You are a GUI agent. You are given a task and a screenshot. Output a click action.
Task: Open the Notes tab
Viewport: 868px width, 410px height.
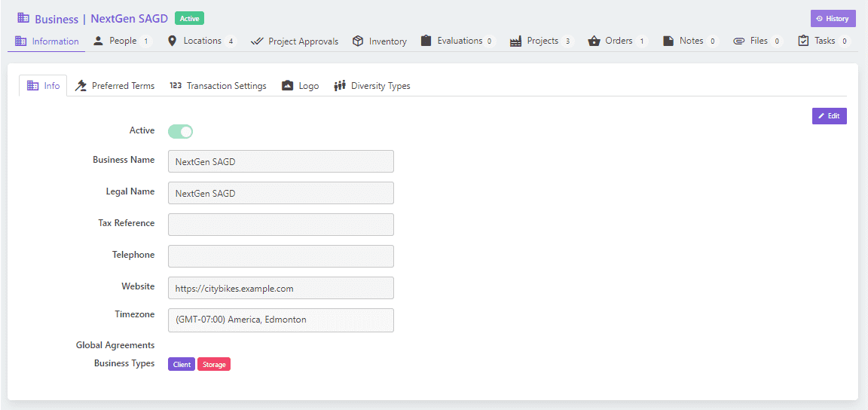click(691, 41)
